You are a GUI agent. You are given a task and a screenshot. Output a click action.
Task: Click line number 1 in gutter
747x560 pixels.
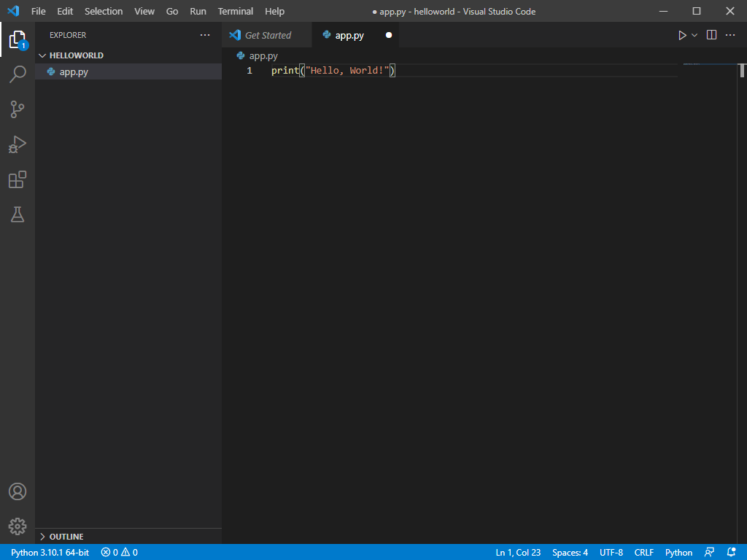coord(249,71)
